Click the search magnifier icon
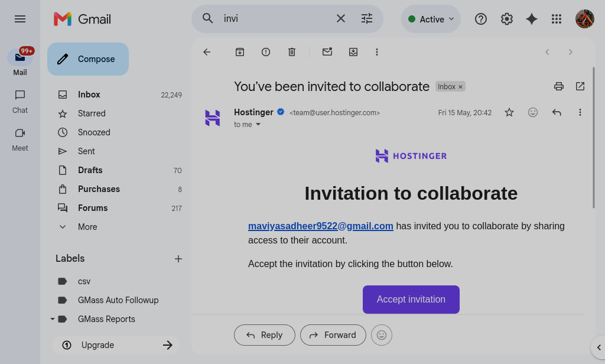 click(207, 18)
